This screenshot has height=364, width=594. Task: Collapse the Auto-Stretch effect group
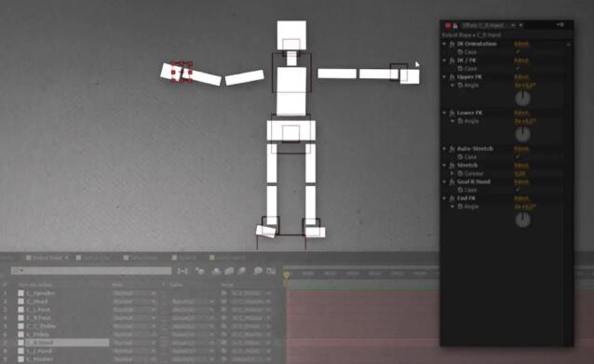444,149
